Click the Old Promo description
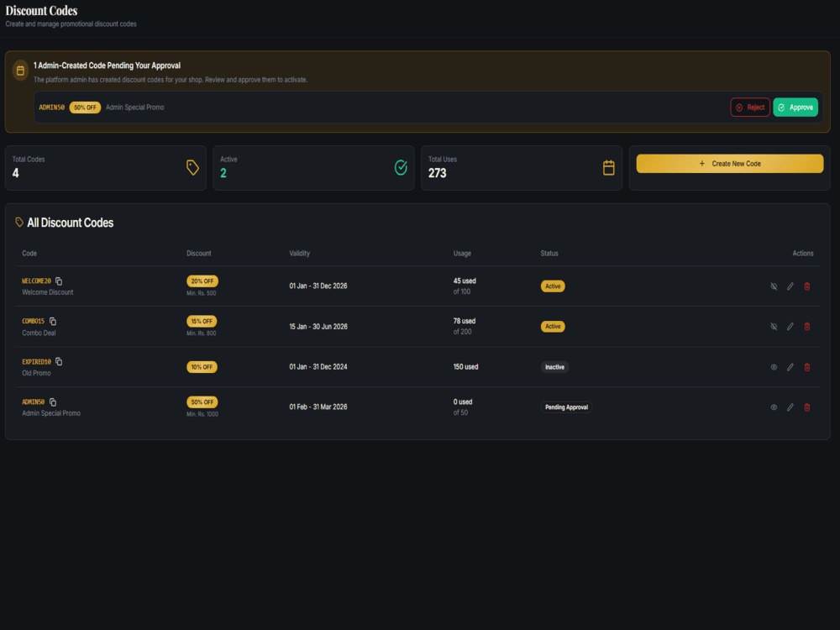Image resolution: width=840 pixels, height=630 pixels. point(36,373)
